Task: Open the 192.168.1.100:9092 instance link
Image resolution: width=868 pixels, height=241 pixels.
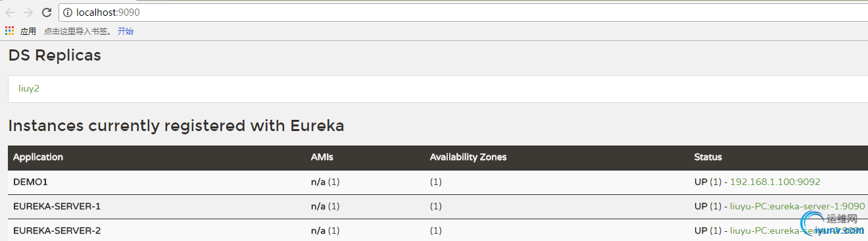Action: click(775, 182)
